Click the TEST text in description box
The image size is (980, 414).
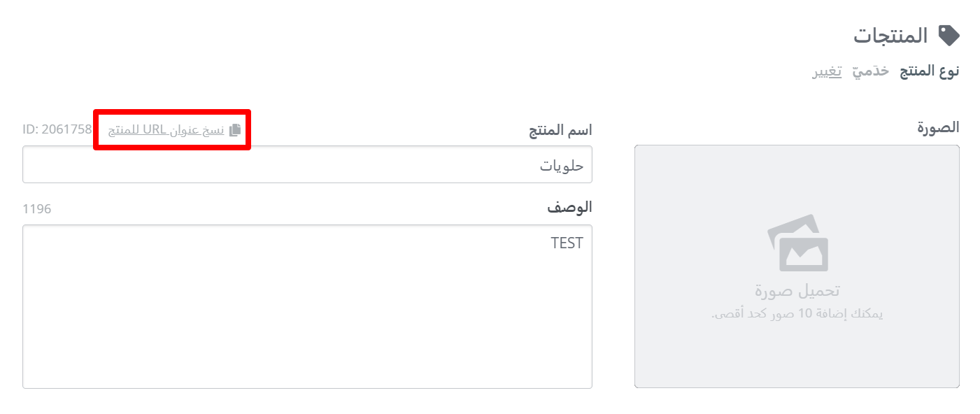pos(567,243)
